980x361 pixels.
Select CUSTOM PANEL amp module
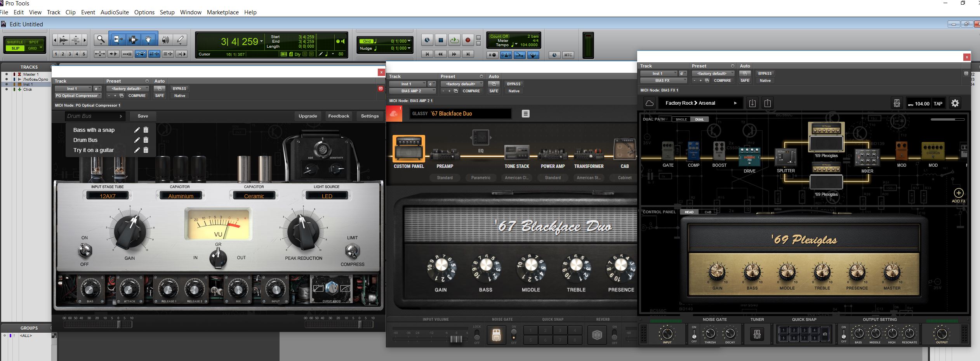pos(409,149)
